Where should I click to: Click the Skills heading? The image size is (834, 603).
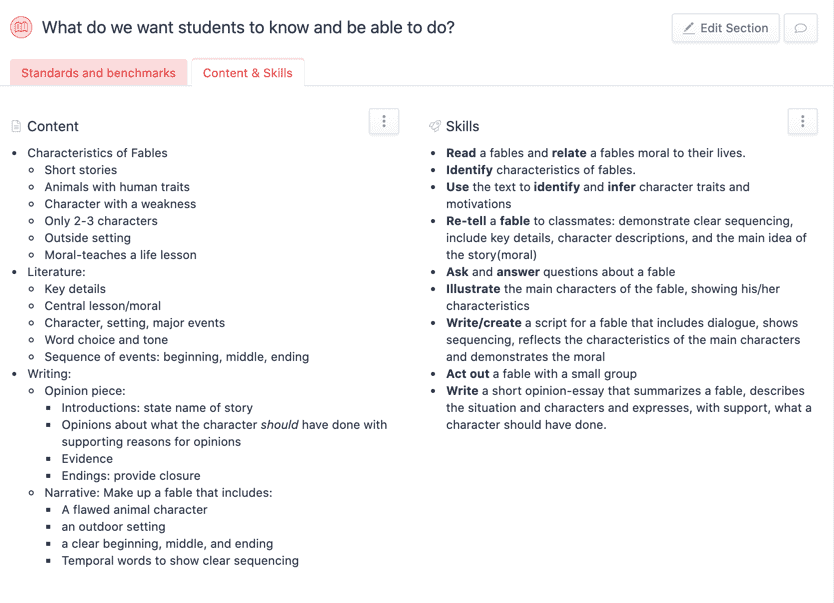click(462, 127)
